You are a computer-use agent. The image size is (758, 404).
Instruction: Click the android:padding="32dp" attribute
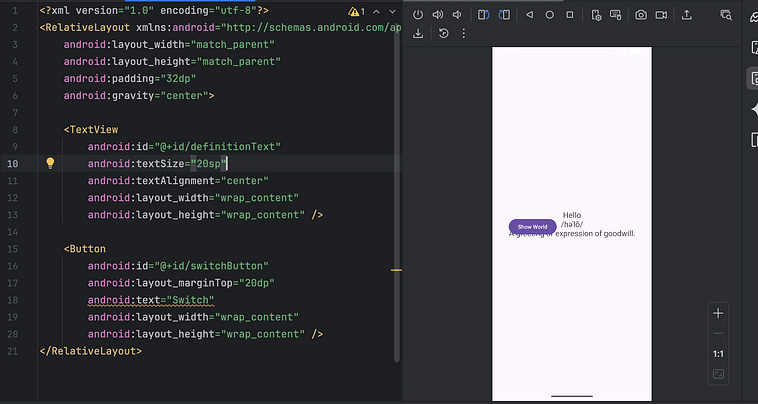(x=130, y=78)
